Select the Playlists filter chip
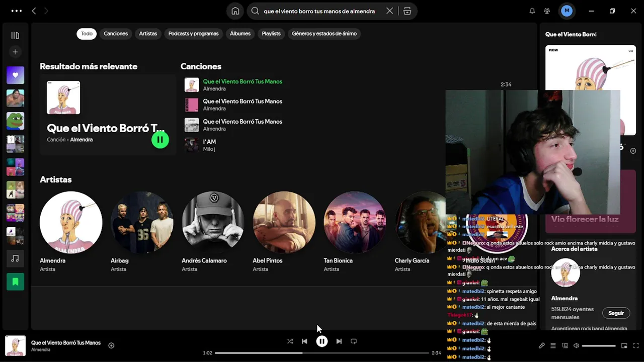The width and height of the screenshot is (644, 362). (x=271, y=34)
